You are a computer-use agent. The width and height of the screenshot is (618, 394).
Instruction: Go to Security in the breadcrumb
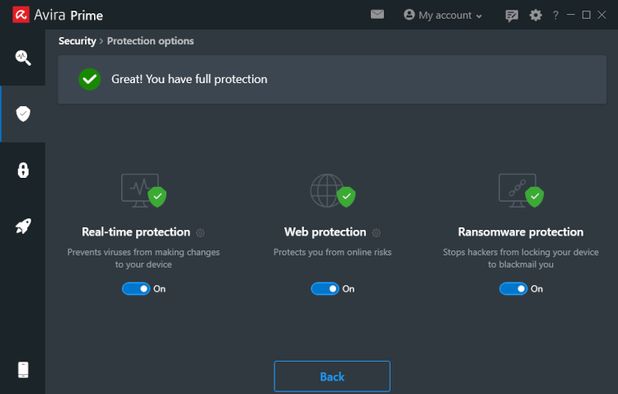pyautogui.click(x=77, y=41)
